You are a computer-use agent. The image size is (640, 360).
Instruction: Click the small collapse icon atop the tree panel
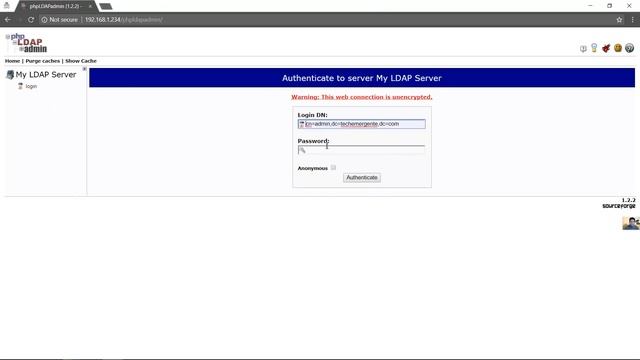point(84,69)
